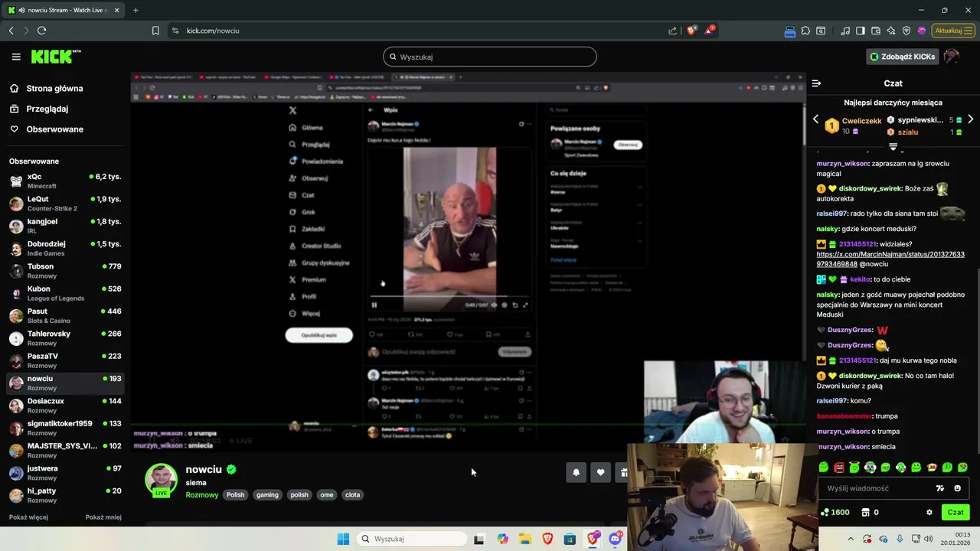Open Tahlerovsky channel in followed list

tap(64, 338)
